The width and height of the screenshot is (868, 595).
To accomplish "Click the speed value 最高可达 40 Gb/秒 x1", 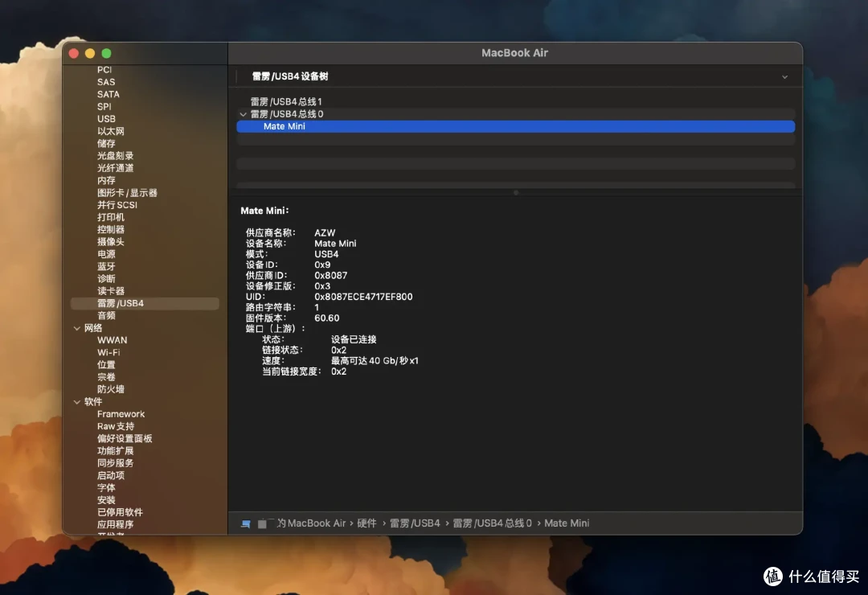I will point(375,361).
